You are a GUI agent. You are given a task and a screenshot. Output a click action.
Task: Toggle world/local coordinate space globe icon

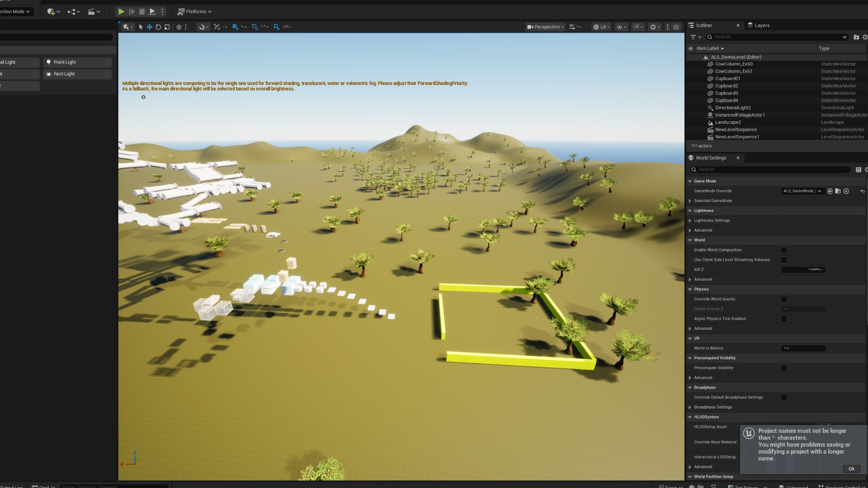(x=179, y=27)
